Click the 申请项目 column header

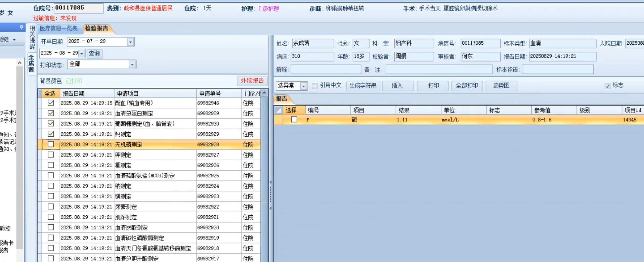155,93
